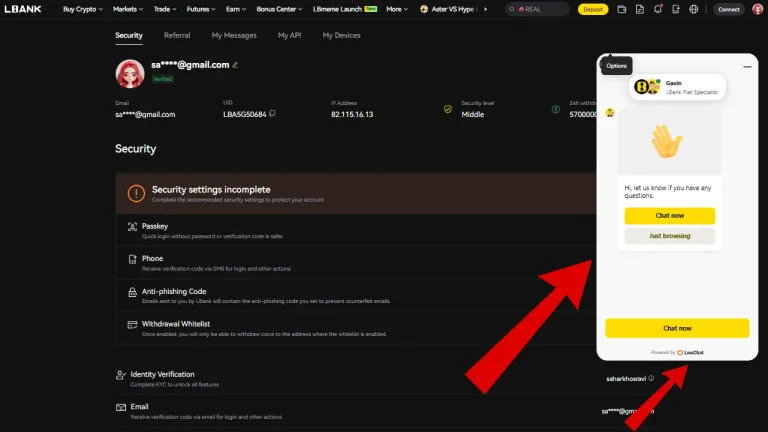Switch to the Referral tab
The width and height of the screenshot is (768, 432).
[177, 35]
